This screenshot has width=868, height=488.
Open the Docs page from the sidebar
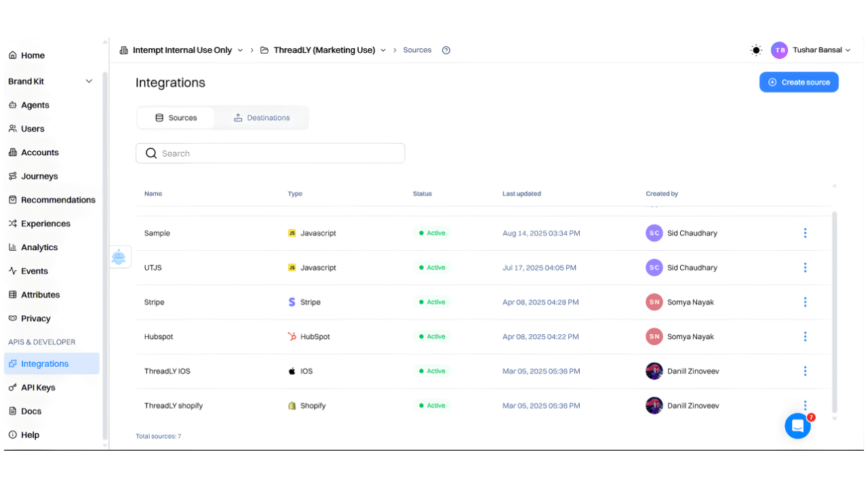pos(30,411)
